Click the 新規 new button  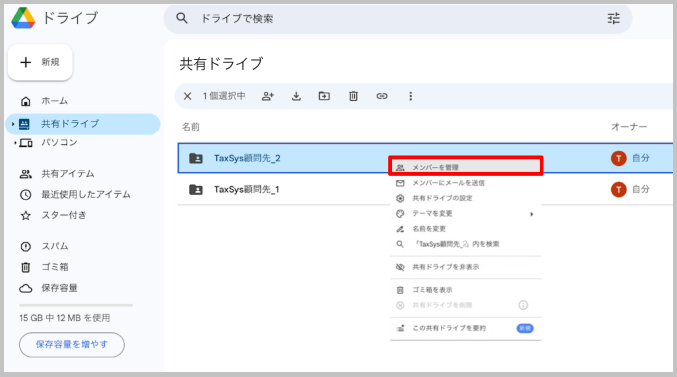[40, 62]
